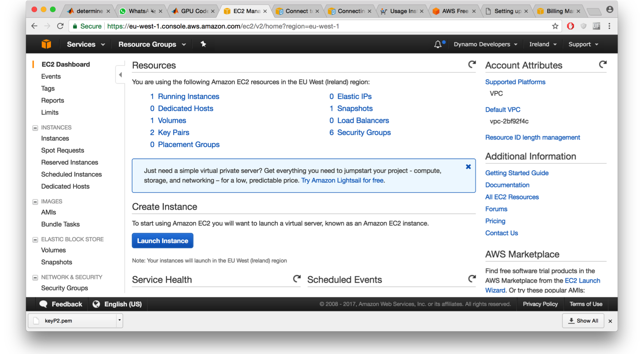Click the Opera red extension icon
644x354 pixels.
pos(570,26)
